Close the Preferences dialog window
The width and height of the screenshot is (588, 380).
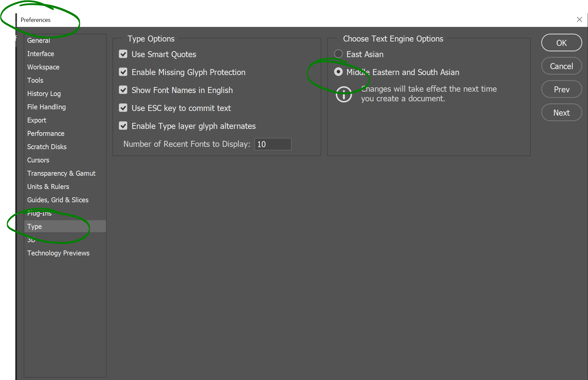(x=579, y=20)
